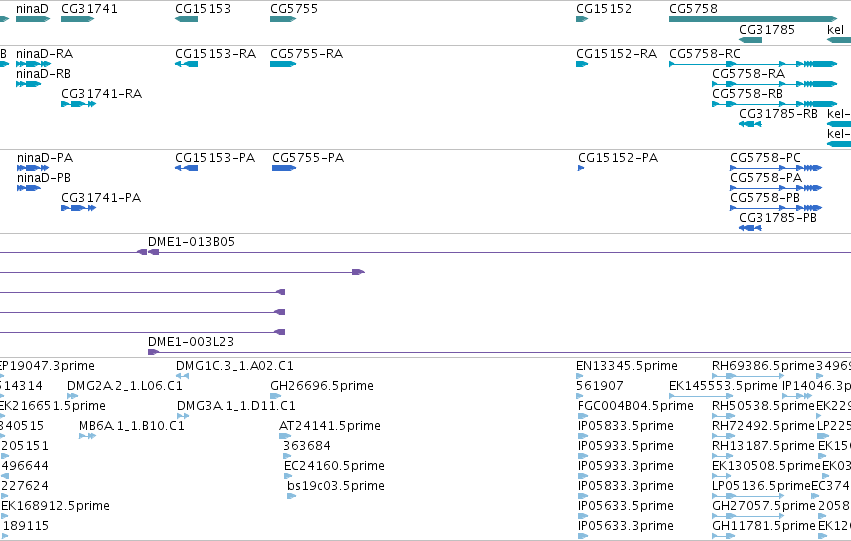This screenshot has height=541, width=851.
Task: Click the CG5758-RC transcript label
Action: (x=704, y=54)
